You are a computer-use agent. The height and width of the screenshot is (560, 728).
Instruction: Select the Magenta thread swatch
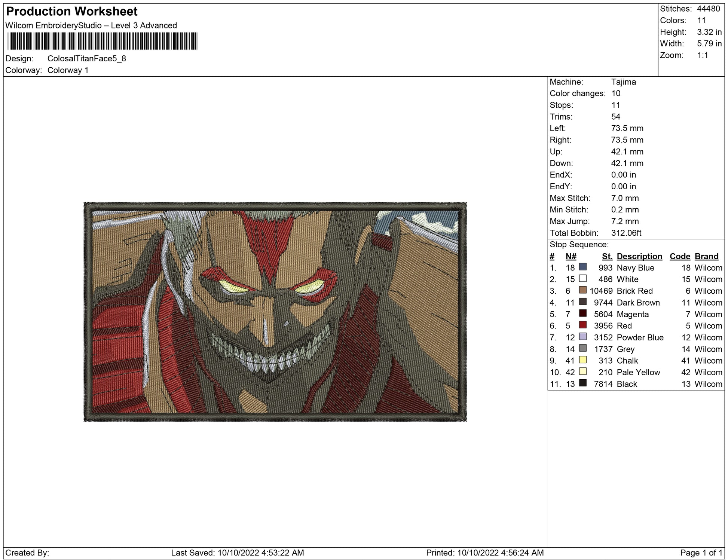coord(582,313)
